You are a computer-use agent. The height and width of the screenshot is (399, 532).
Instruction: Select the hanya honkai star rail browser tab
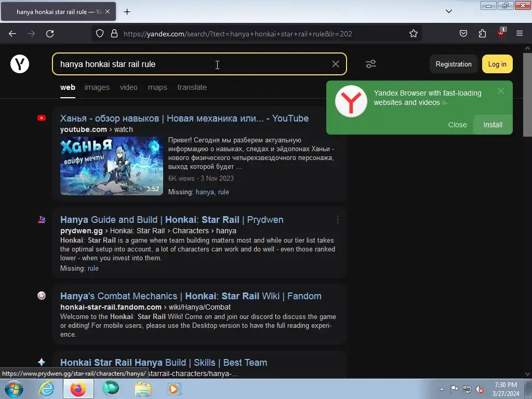[x=58, y=11]
